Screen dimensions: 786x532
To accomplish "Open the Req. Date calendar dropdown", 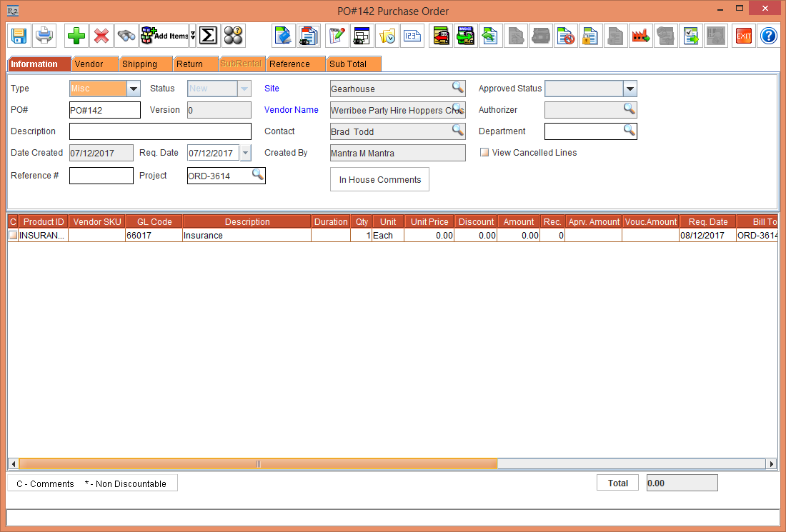I will [x=245, y=153].
